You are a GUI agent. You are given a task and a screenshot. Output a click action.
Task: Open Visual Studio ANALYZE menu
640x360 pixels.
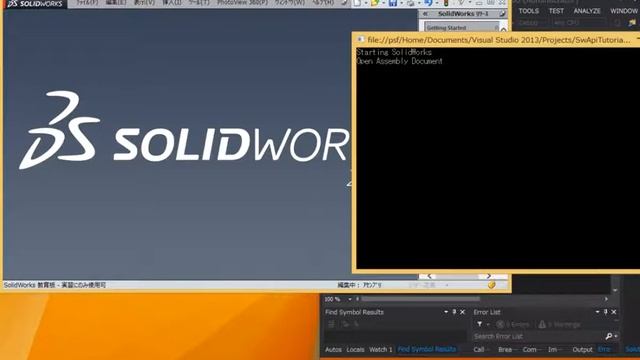click(587, 11)
